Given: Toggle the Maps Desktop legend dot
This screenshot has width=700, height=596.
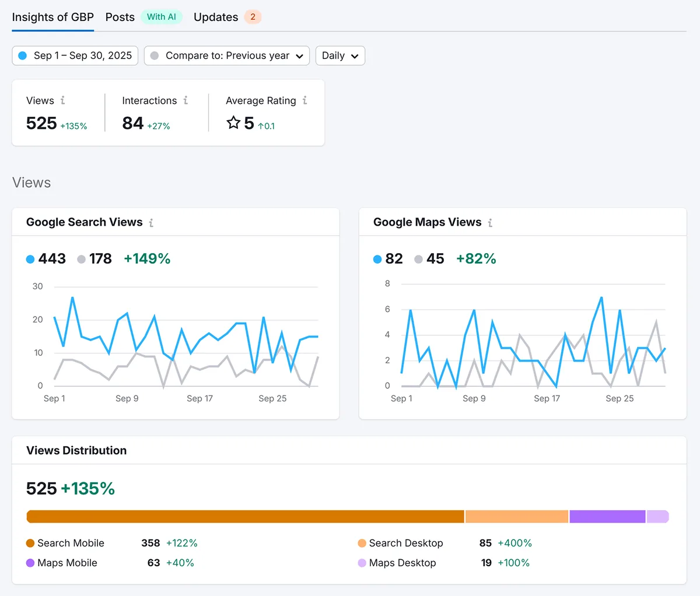Looking at the screenshot, I should [362, 563].
